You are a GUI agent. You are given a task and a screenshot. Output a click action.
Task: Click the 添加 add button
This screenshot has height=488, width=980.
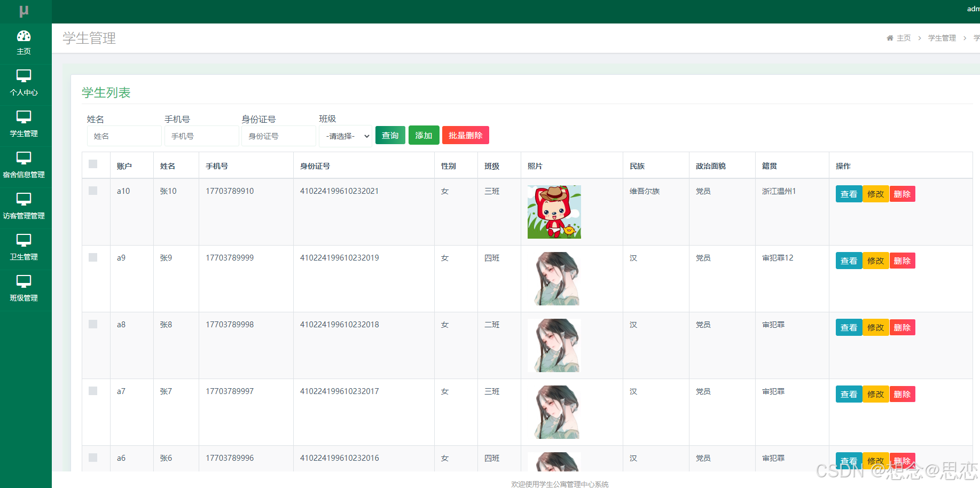(x=424, y=135)
